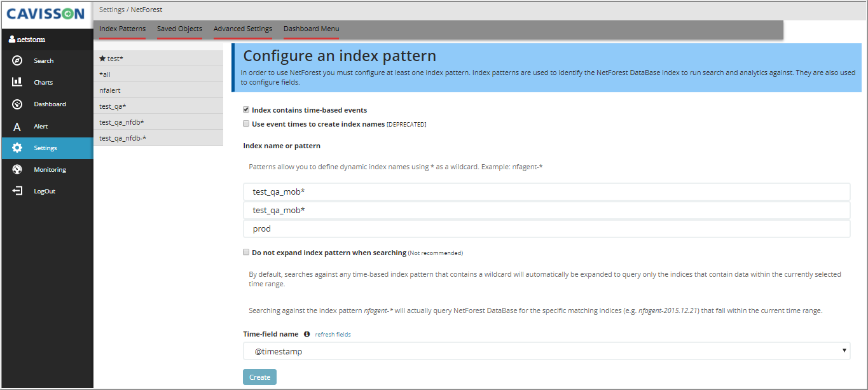Click the Index name or pattern label
Viewport: 868px width, 390px height.
click(x=282, y=146)
